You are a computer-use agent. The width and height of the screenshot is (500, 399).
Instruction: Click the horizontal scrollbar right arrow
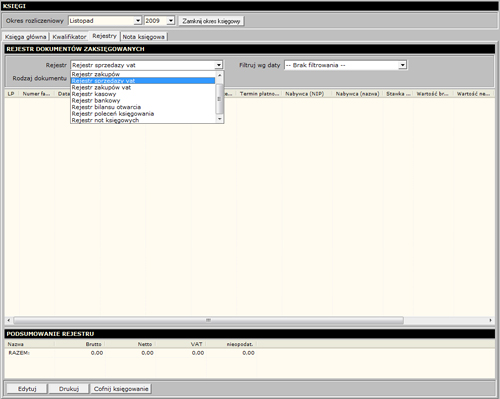coord(490,320)
